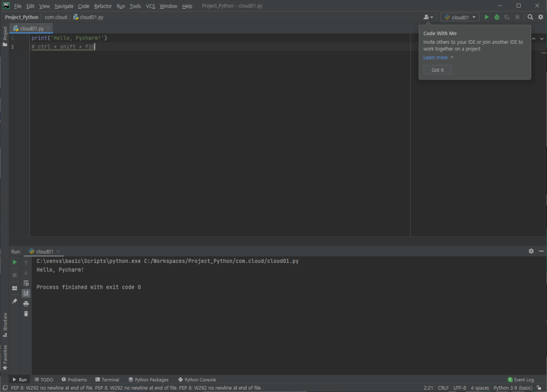Click 2:21 line column indicator
547x392 pixels.
click(428, 388)
